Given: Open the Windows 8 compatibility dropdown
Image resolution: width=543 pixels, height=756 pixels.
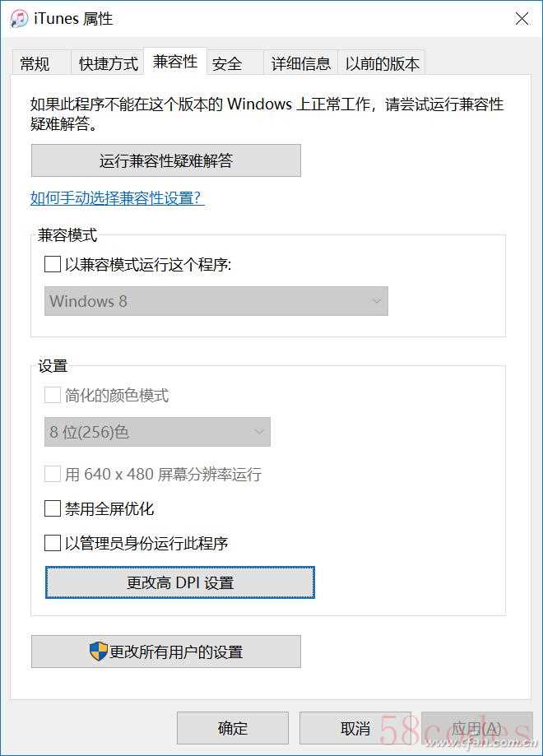Looking at the screenshot, I should [x=216, y=301].
